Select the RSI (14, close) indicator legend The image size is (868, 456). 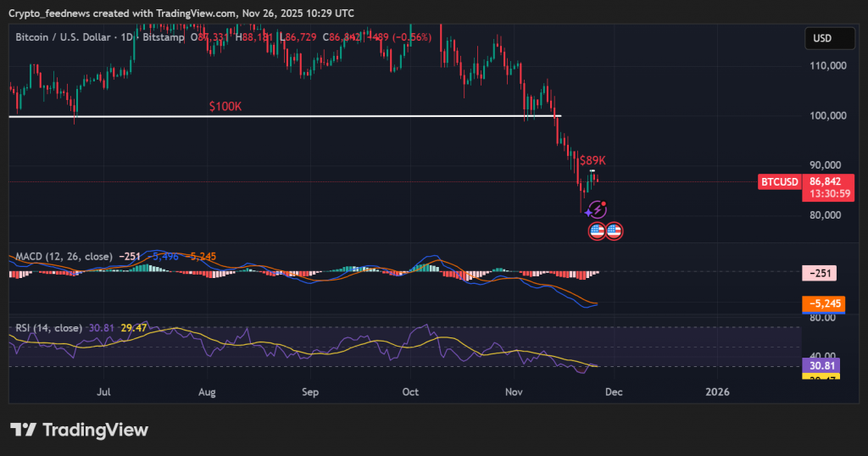point(48,328)
